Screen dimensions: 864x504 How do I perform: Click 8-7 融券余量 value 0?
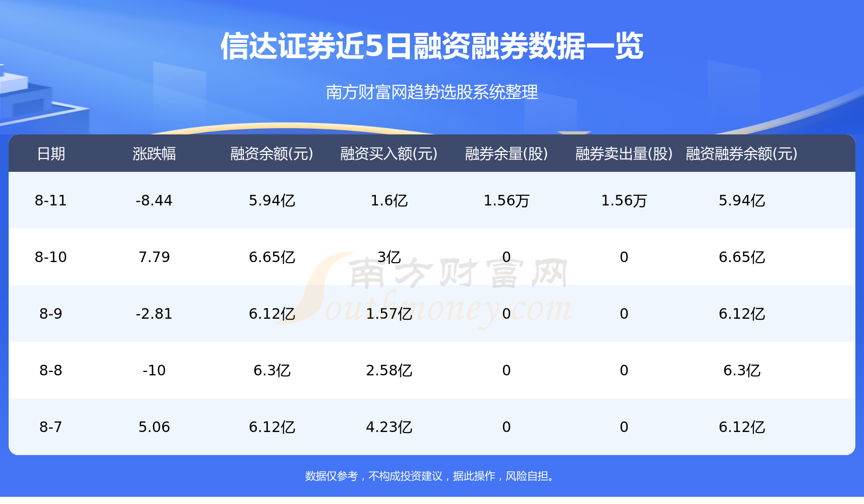[506, 427]
